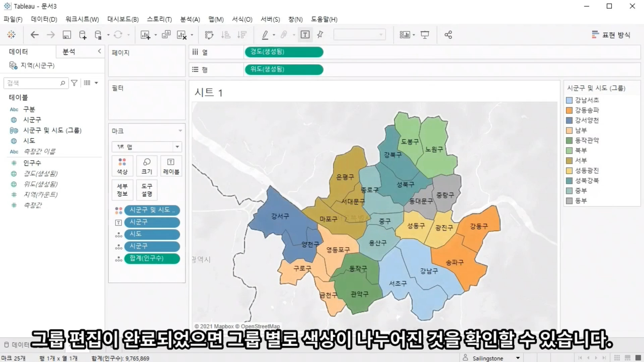Click the 경도(생성됨) pill on columns shelf
The image size is (644, 362).
pyautogui.click(x=284, y=52)
